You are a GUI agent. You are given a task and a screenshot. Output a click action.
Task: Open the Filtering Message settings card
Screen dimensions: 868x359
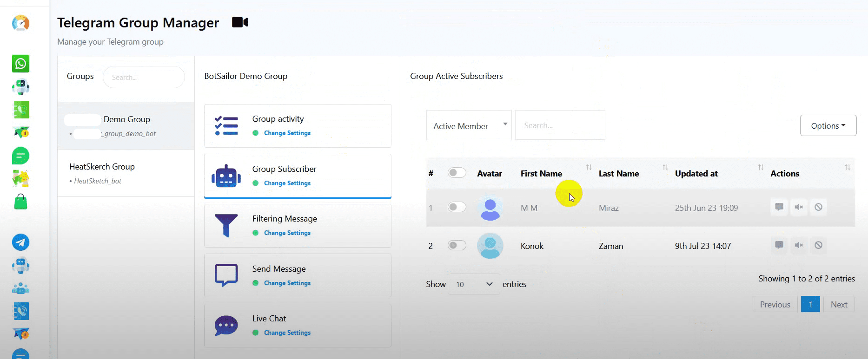coord(298,226)
